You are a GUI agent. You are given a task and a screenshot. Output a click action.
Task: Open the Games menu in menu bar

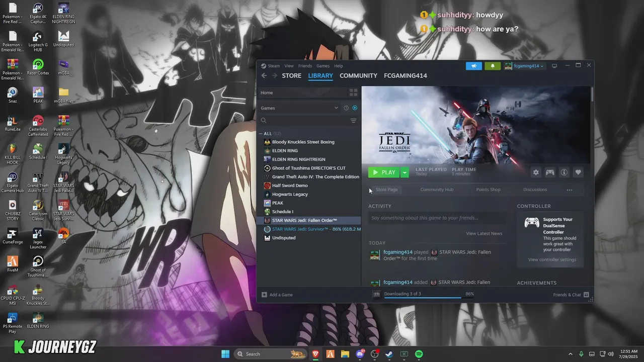point(323,66)
